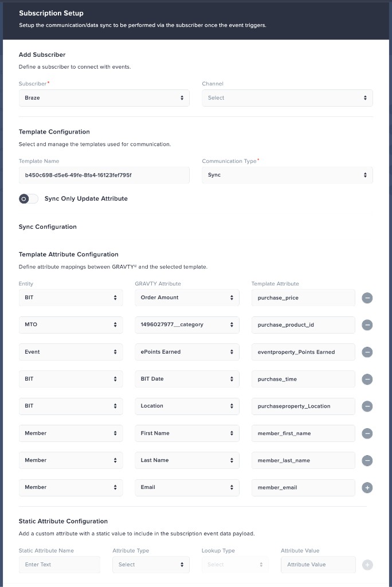Screen dimensions: 392x587
Task: Remove the member_last_name mapping row
Action: point(367,460)
